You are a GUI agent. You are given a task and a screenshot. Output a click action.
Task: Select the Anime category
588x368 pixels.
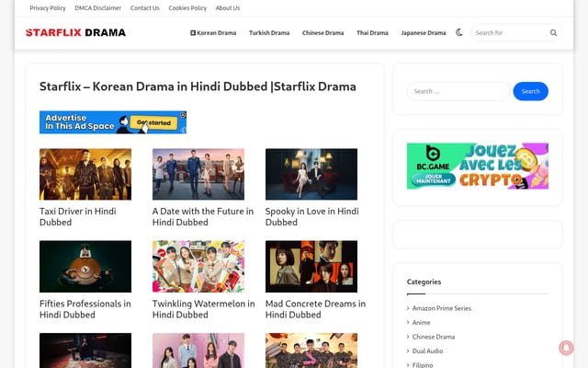point(421,323)
